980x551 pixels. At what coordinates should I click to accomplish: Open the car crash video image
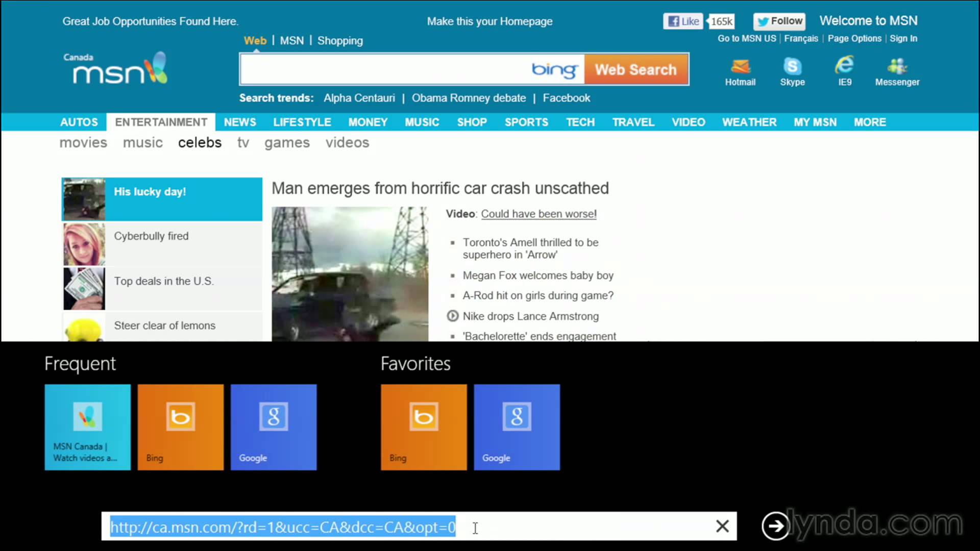[x=350, y=274]
